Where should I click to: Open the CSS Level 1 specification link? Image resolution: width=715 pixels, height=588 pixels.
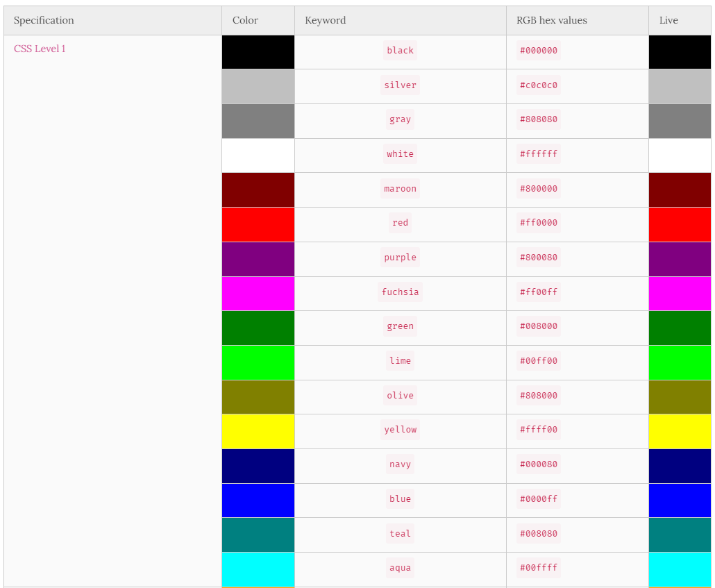40,49
